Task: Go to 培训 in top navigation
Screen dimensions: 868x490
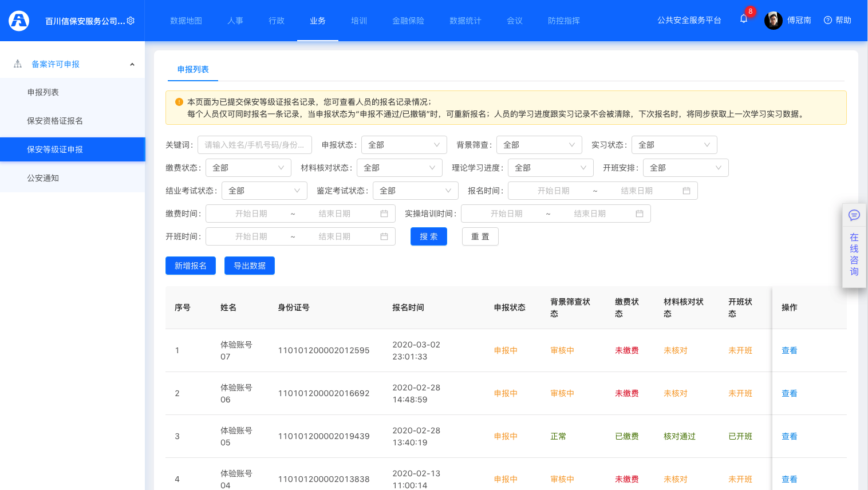Action: coord(359,21)
